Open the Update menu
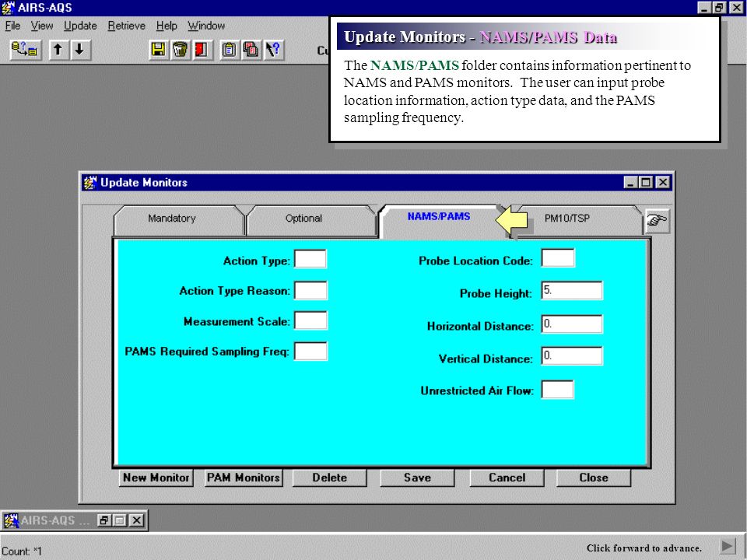747x560 pixels. (80, 26)
